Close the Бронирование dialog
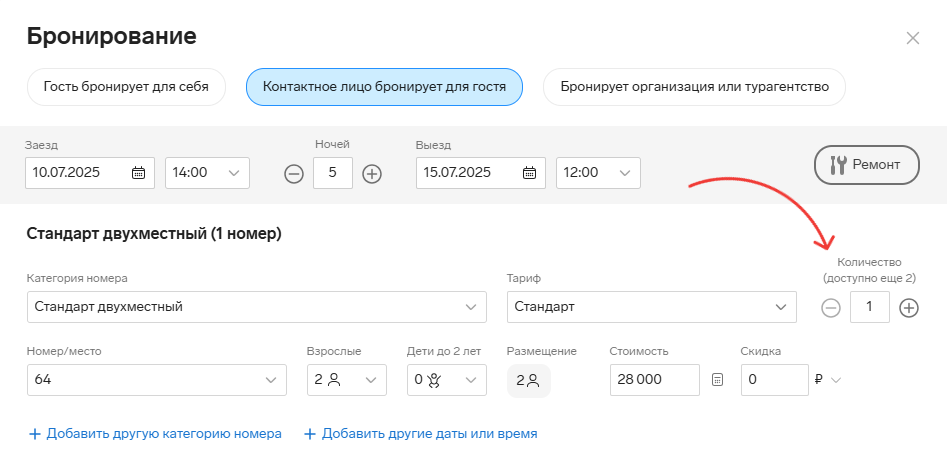 coord(913,38)
